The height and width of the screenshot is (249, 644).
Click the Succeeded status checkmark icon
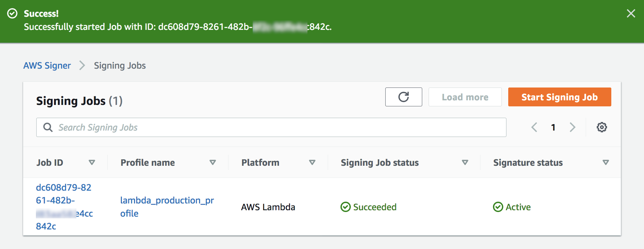(x=345, y=207)
